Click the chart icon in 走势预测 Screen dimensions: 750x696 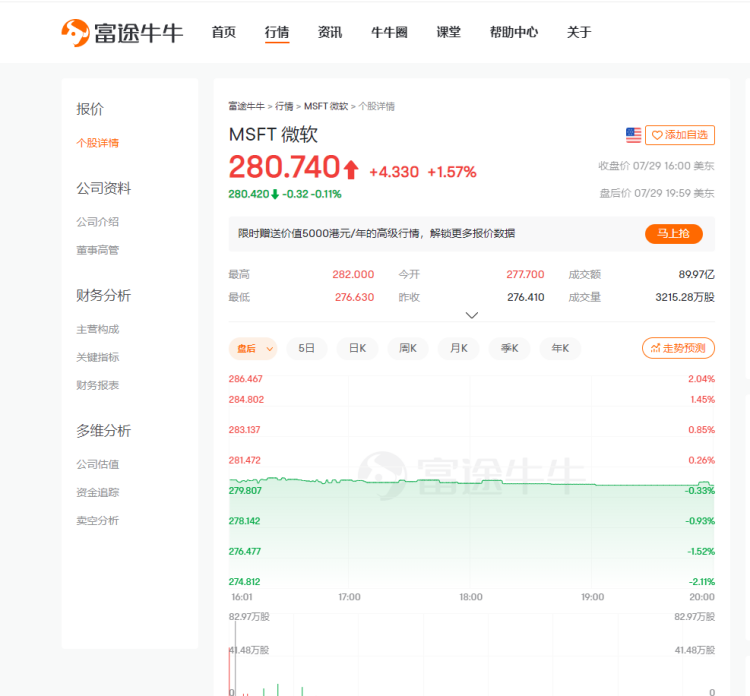(x=655, y=348)
